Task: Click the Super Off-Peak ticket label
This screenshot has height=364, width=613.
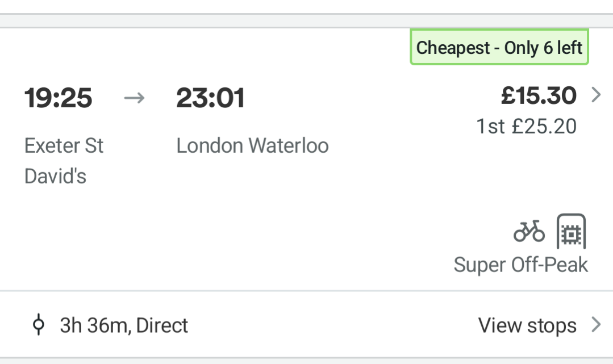Action: tap(521, 265)
